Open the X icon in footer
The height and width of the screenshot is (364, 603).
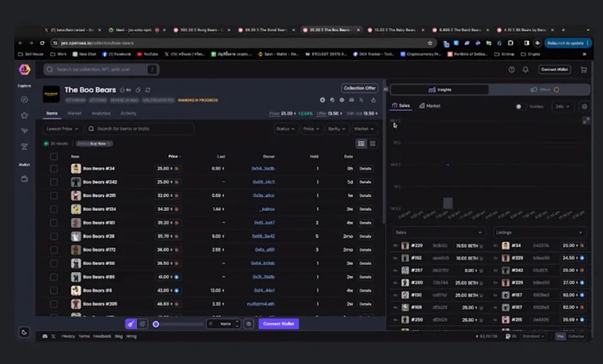53,336
